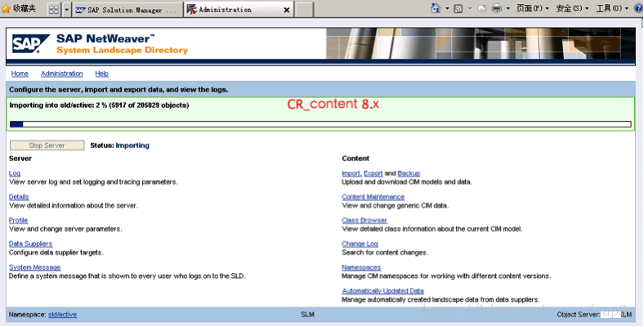Viewport: 644px width, 327px height.
Task: Click the Stop Server button
Action: (47, 146)
